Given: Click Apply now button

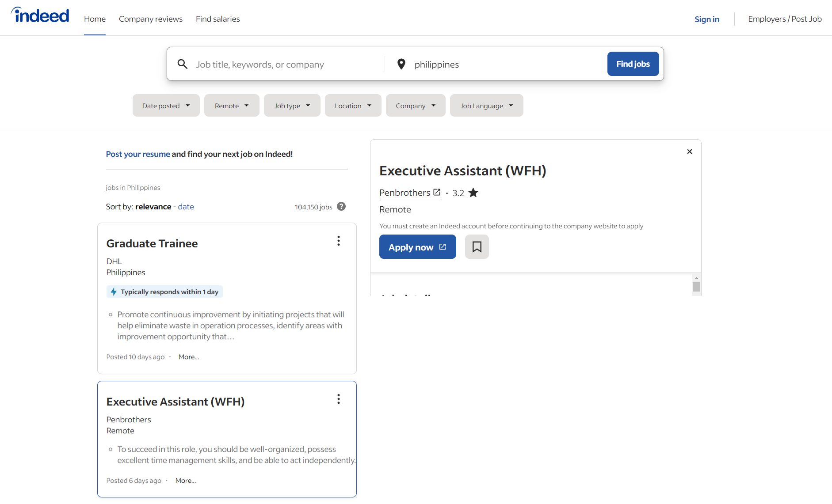Looking at the screenshot, I should pos(418,247).
